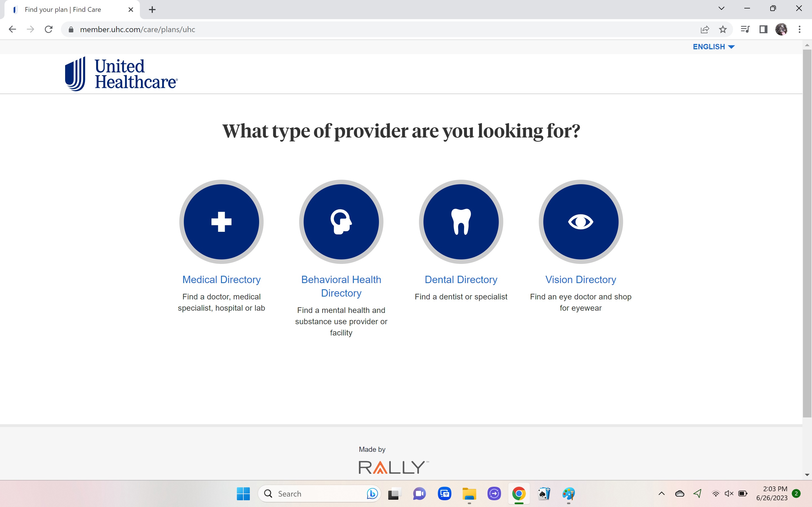Choose the Dental Directory tooth icon
Screen dimensions: 812x507
[x=461, y=222]
